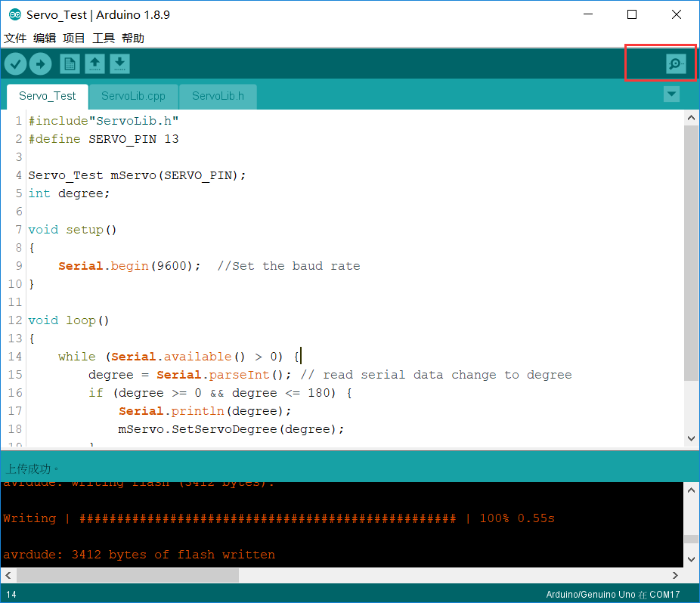700x603 pixels.
Task: Click the Upload arrow button
Action: click(41, 64)
